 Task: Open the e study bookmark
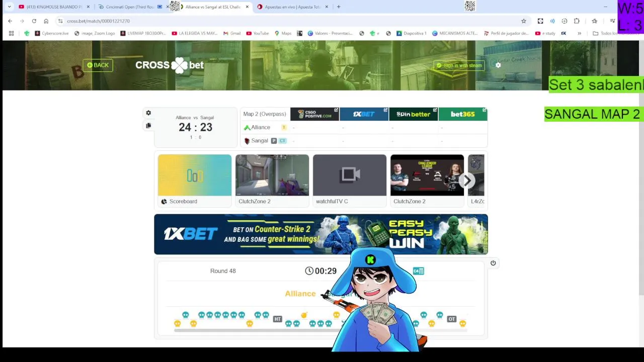[x=545, y=34]
